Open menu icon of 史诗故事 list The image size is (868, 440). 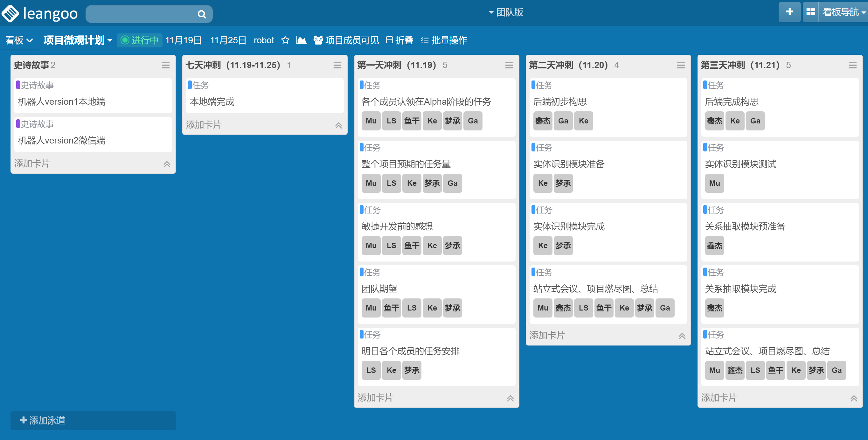(x=165, y=66)
